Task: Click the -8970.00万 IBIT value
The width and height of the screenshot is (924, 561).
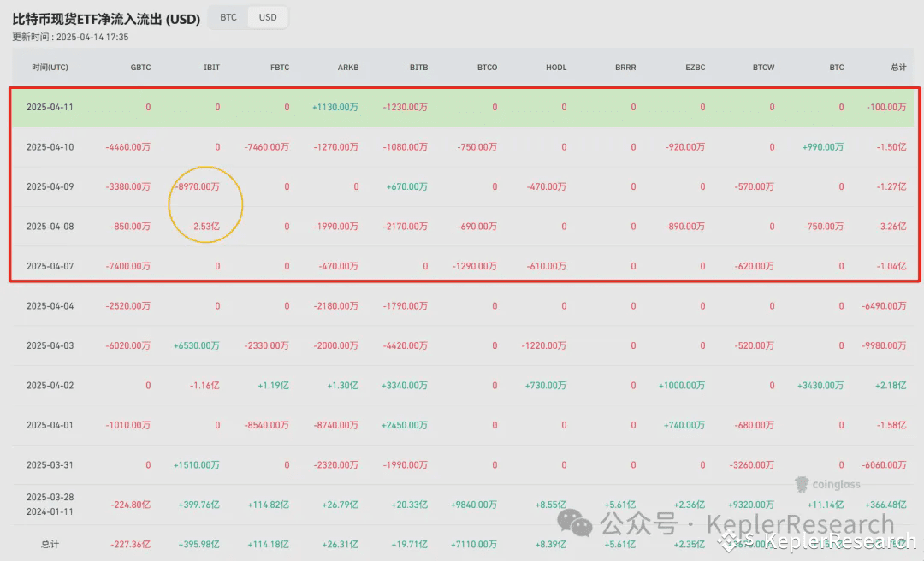Action: click(198, 186)
